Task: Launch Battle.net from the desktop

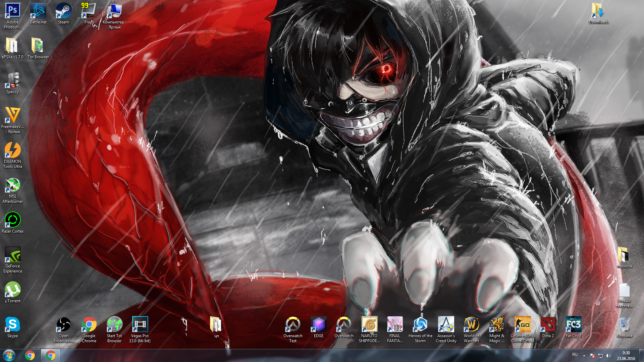Action: [38, 14]
